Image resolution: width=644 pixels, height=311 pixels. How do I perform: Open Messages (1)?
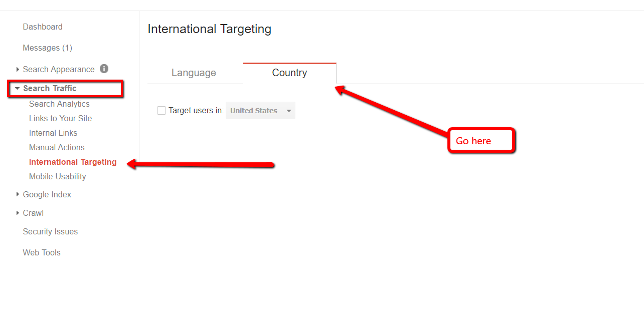pos(47,48)
